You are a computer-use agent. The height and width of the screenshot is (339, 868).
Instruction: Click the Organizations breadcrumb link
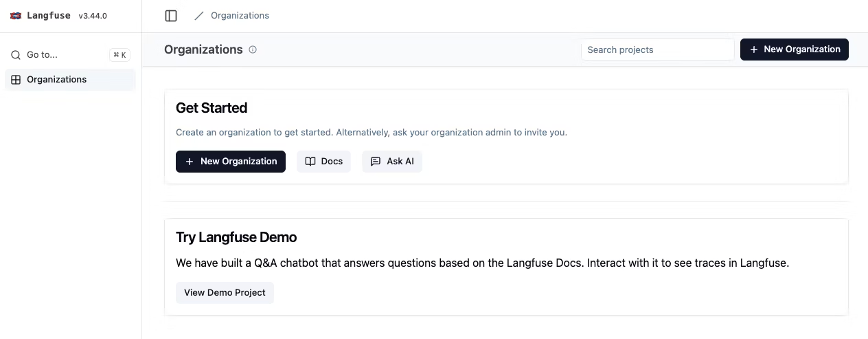click(x=240, y=16)
